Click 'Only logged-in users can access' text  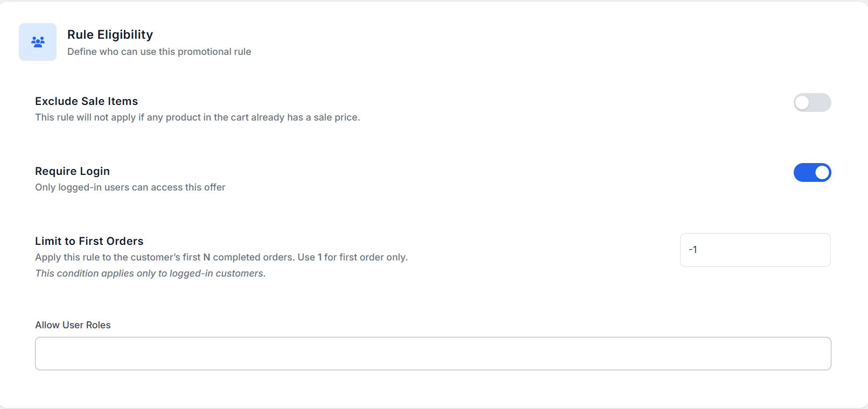click(x=130, y=187)
